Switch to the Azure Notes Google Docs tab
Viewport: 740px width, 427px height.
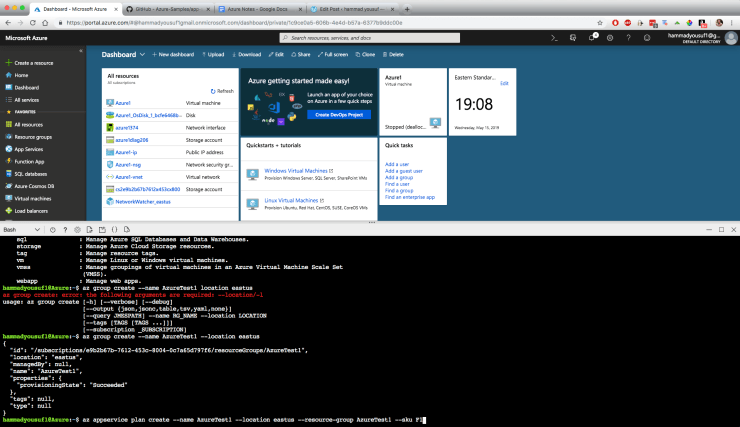261,9
